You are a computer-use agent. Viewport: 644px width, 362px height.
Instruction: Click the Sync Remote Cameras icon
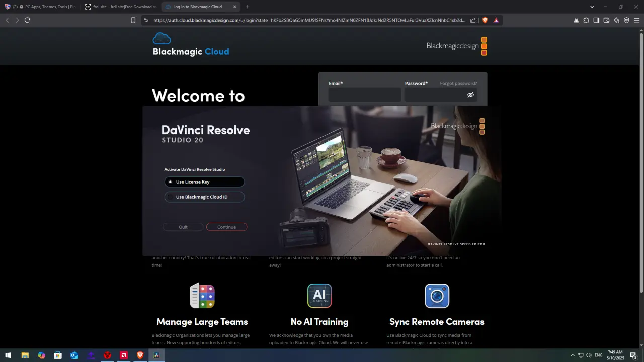click(437, 296)
